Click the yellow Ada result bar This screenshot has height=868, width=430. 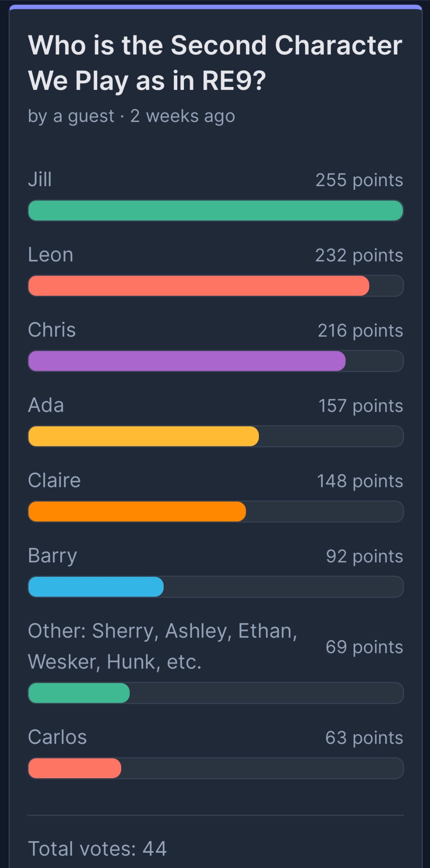[x=143, y=436]
